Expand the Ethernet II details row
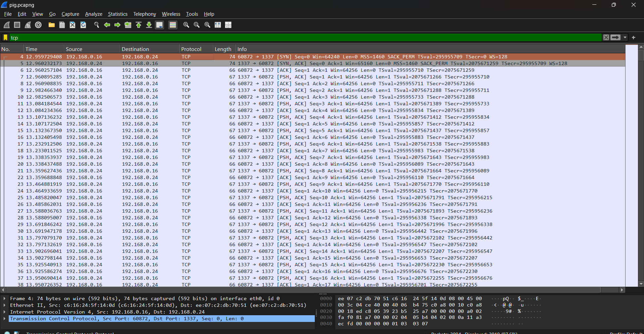The height and width of the screenshot is (334, 644). point(4,305)
